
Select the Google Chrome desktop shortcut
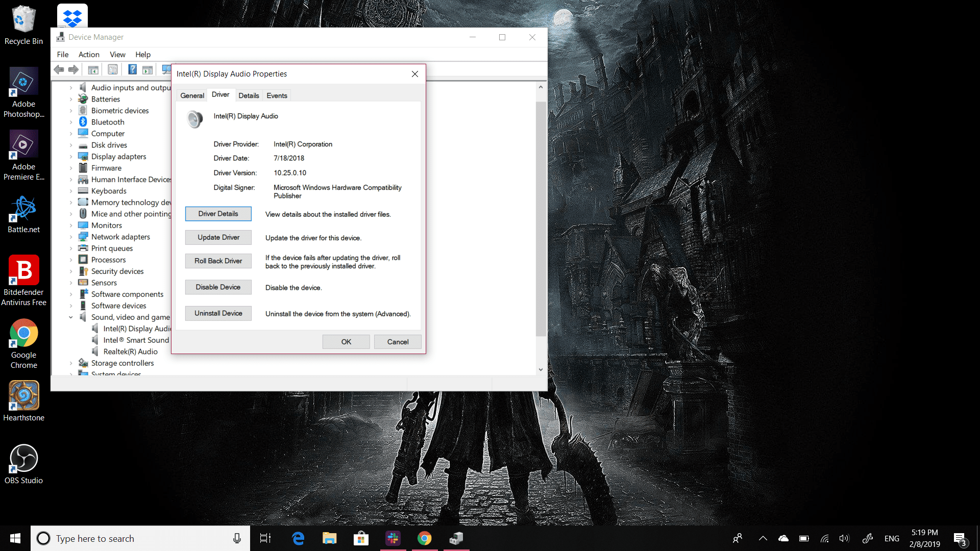23,344
